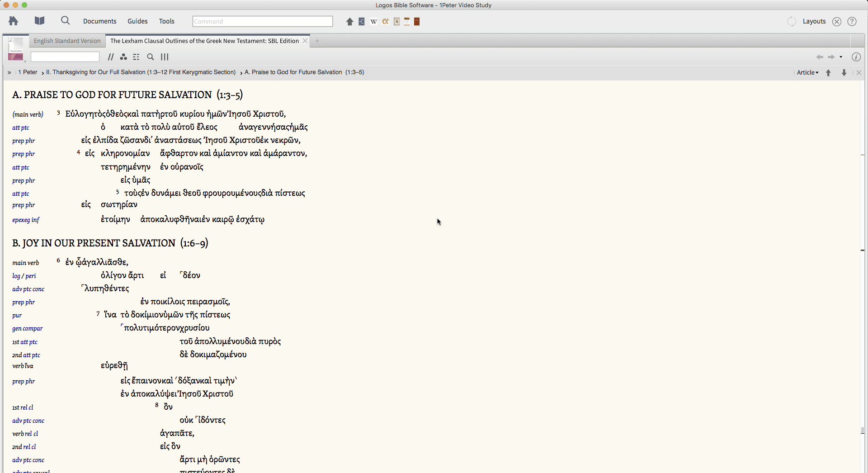Viewport: 868px width, 473px height.
Task: Open the visual filters three-dots icon
Action: 123,57
